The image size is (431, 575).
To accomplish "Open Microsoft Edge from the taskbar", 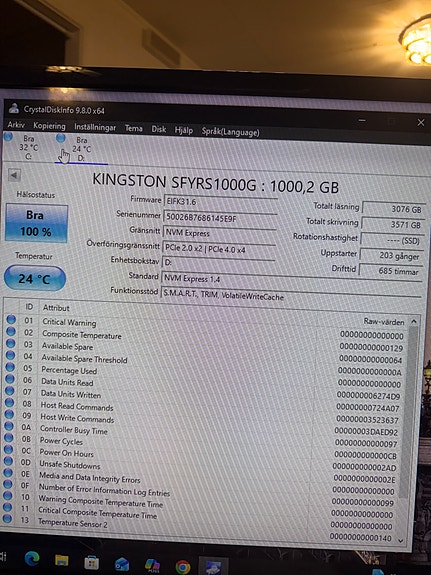I will [x=32, y=558].
